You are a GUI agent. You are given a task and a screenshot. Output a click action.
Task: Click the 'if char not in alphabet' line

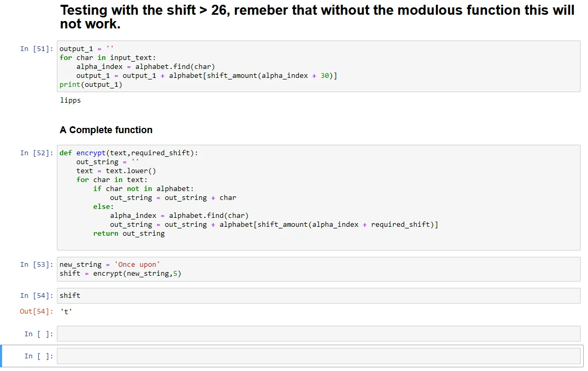[x=144, y=189]
